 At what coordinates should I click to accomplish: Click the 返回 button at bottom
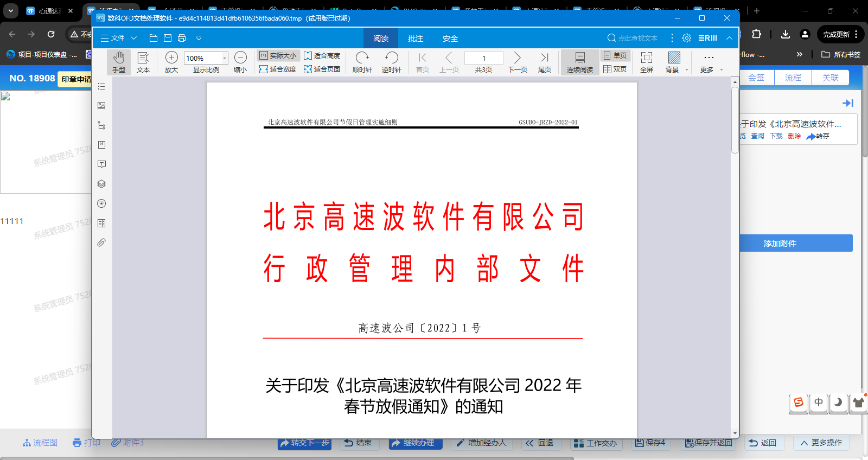pos(763,443)
